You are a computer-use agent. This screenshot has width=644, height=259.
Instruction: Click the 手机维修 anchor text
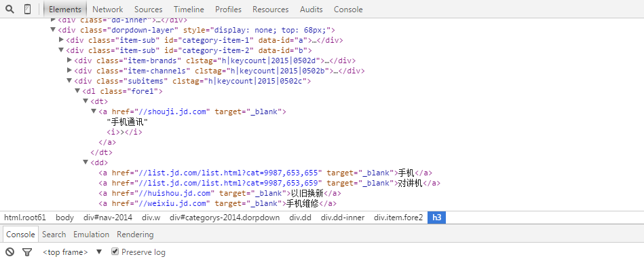tap(302, 203)
